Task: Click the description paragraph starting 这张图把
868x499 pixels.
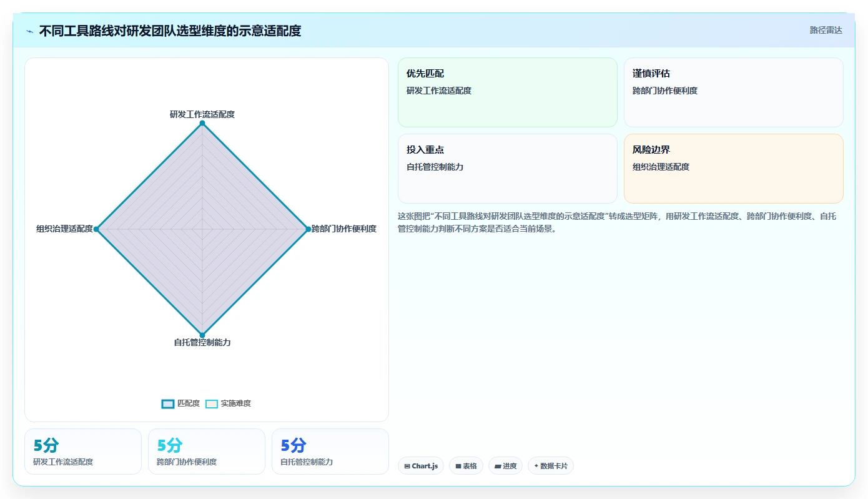Action: pyautogui.click(x=617, y=222)
